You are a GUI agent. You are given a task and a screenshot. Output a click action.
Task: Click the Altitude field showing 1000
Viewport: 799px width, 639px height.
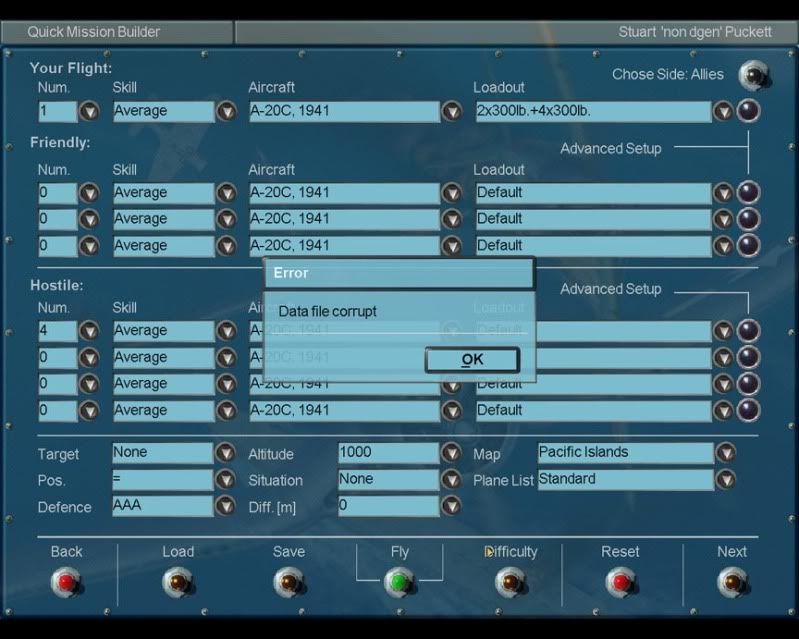[x=388, y=452]
